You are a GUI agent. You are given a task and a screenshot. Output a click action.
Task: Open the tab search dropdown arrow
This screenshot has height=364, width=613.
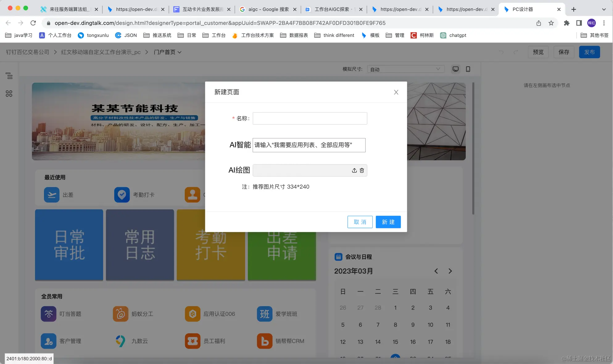click(604, 9)
